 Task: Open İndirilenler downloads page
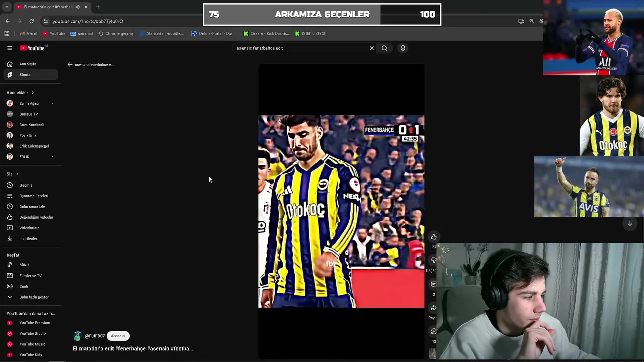(30, 238)
